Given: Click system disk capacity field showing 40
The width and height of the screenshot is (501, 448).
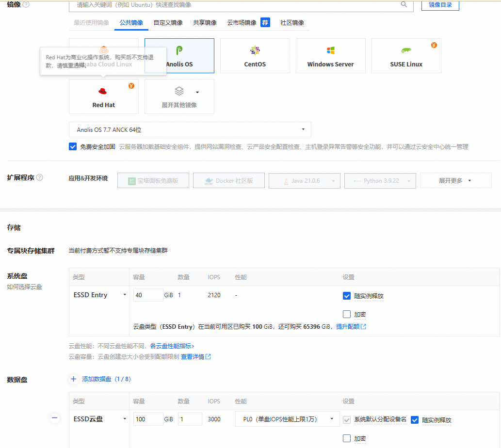Looking at the screenshot, I should [x=148, y=295].
